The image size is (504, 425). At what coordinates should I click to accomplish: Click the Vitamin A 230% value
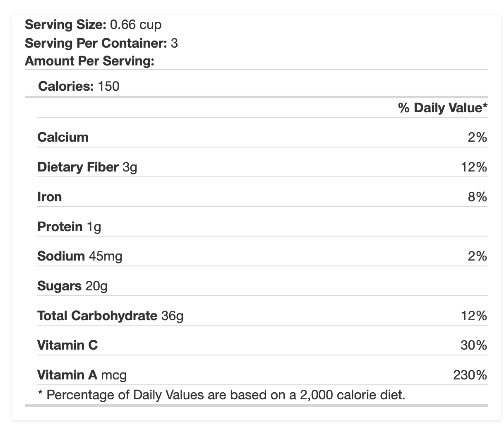pyautogui.click(x=470, y=375)
